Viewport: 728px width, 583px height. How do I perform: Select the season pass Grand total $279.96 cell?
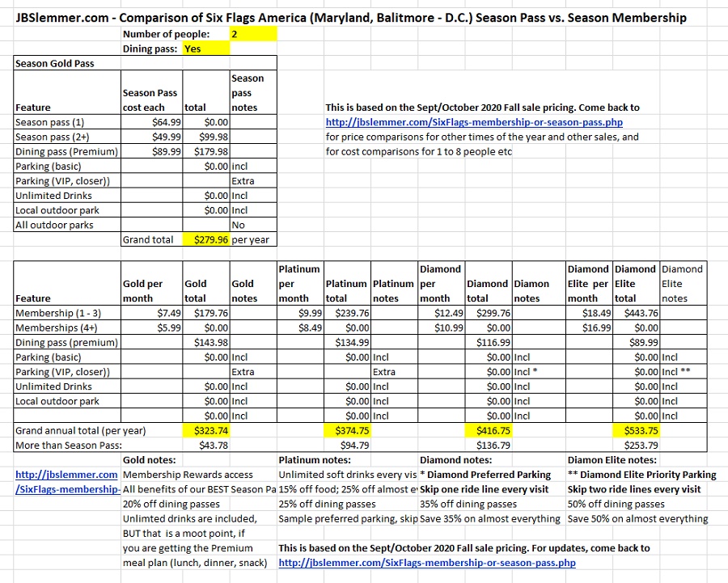pyautogui.click(x=206, y=239)
